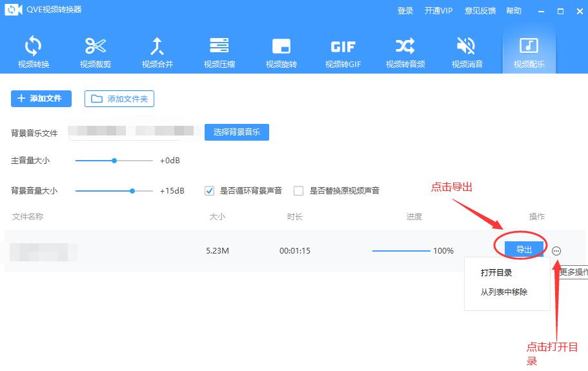Switch to the 视频转GIF tool
The width and height of the screenshot is (588, 371).
pos(343,52)
